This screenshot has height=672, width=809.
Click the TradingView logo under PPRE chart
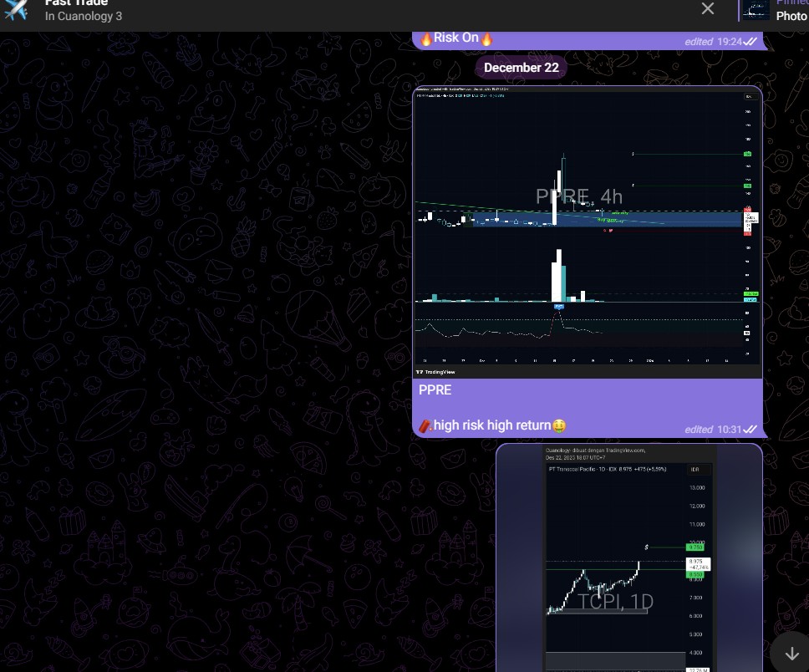432,371
